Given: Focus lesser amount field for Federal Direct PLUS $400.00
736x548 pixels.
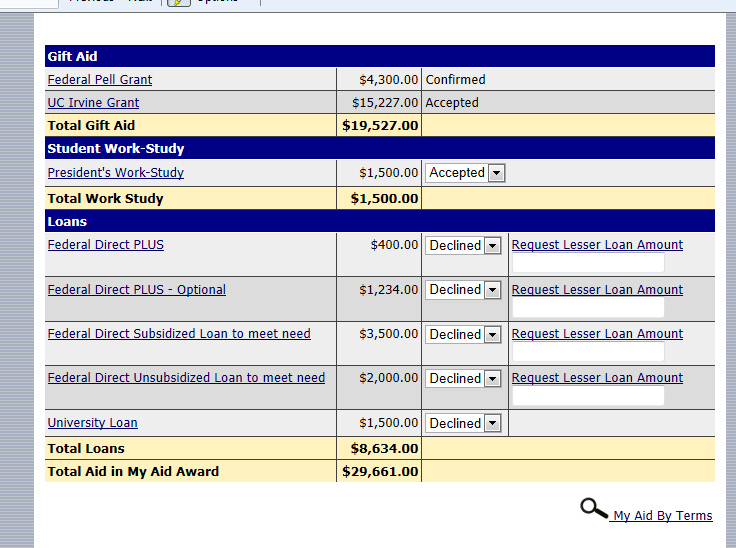Looking at the screenshot, I should coord(588,262).
